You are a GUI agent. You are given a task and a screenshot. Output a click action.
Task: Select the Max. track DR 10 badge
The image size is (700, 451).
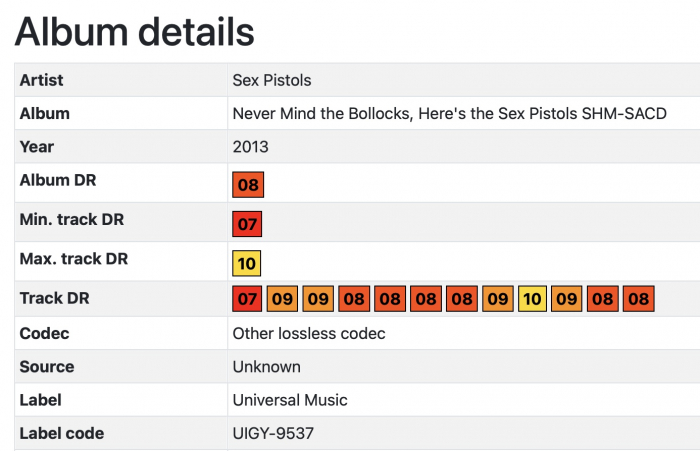pyautogui.click(x=247, y=264)
